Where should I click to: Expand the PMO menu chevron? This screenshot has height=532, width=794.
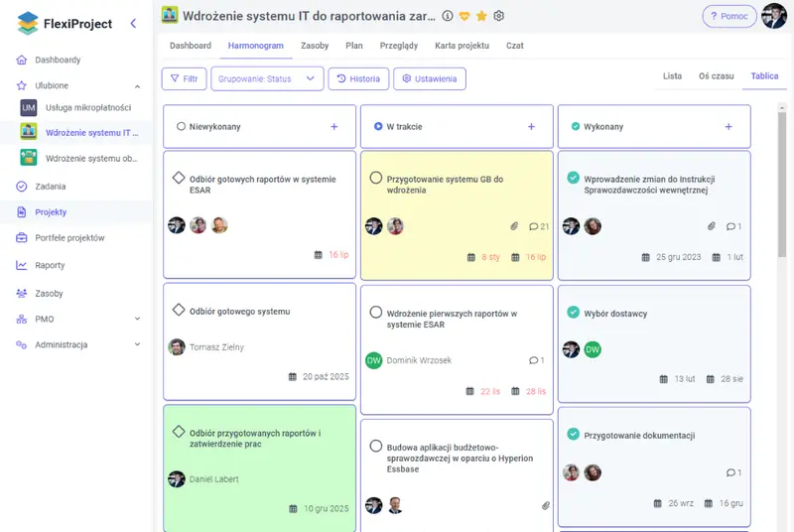coord(137,319)
